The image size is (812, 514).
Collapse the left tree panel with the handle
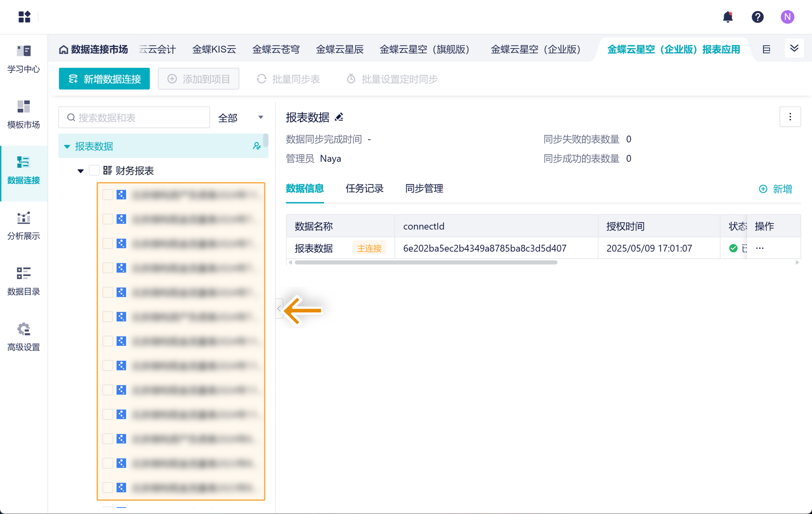click(279, 309)
